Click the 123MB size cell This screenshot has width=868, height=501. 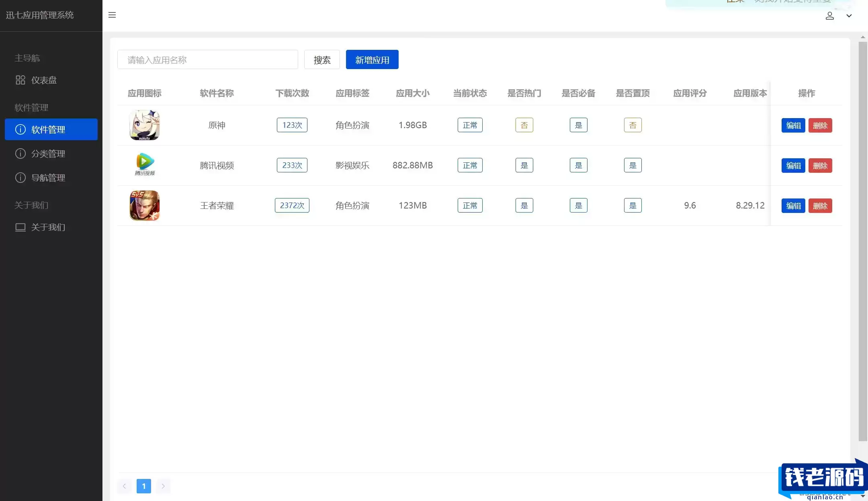413,205
